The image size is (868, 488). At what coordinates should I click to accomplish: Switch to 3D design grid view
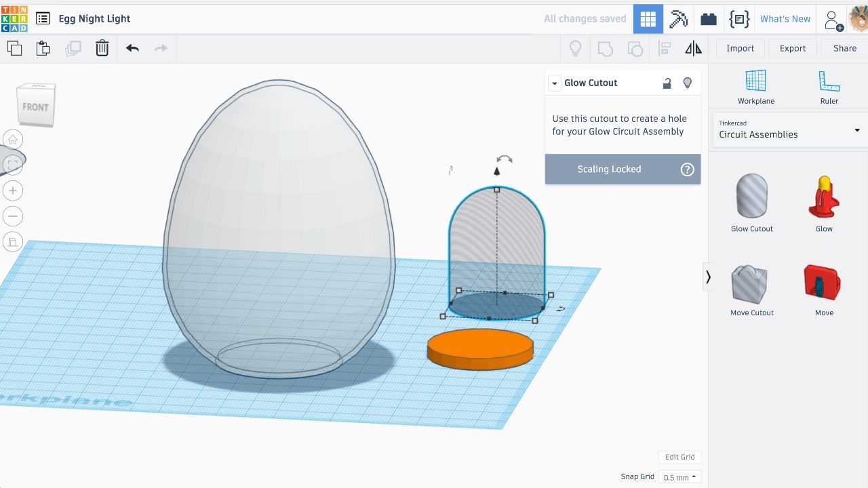pos(648,19)
